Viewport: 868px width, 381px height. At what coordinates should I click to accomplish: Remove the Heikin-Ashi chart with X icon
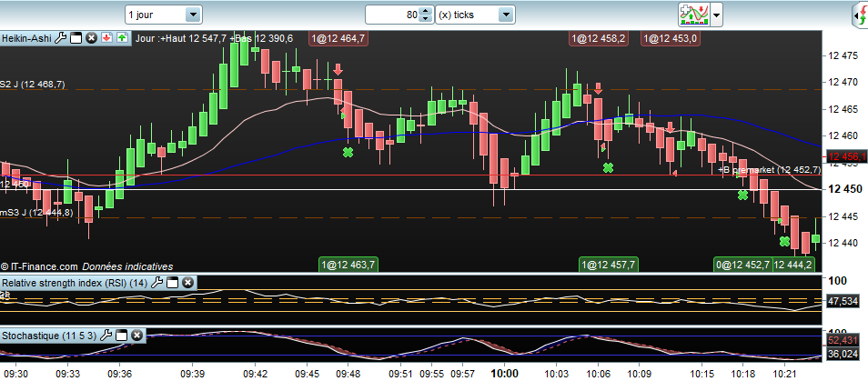point(92,38)
